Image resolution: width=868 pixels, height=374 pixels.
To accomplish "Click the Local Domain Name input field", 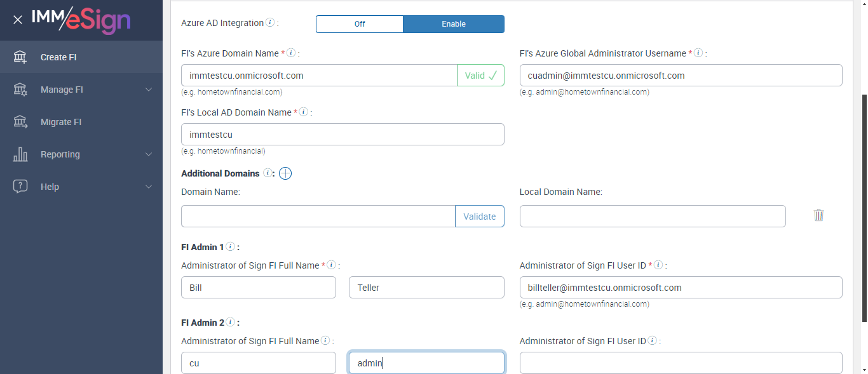I will click(653, 217).
